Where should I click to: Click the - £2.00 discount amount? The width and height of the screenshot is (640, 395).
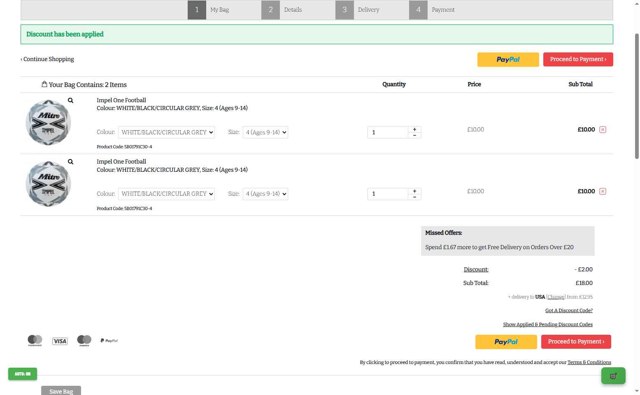pyautogui.click(x=583, y=269)
